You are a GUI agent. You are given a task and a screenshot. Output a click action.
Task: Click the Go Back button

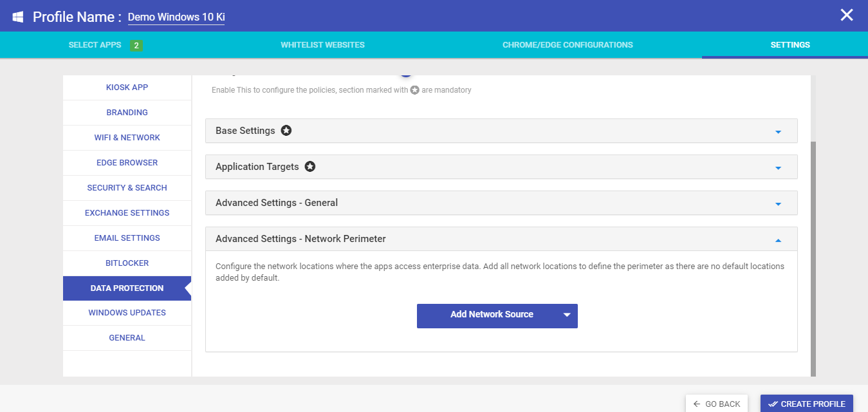717,404
